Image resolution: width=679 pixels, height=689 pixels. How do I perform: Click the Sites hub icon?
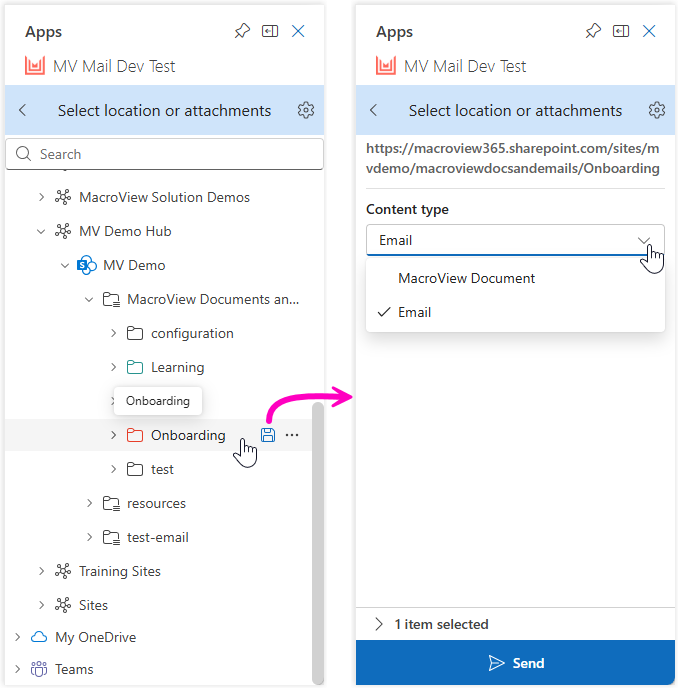(x=63, y=605)
